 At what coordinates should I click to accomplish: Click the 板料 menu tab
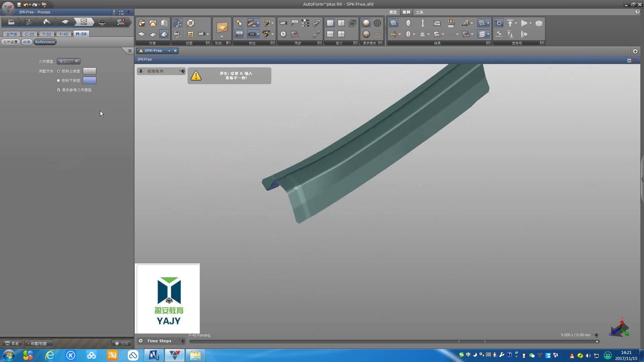[407, 12]
